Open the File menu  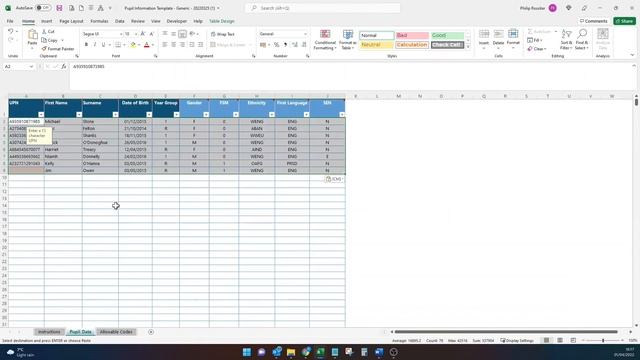click(10, 21)
